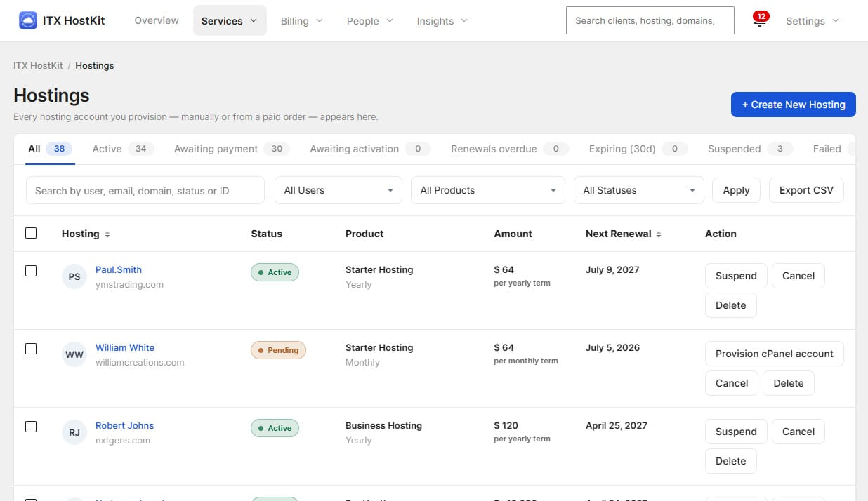This screenshot has height=501, width=868.
Task: Switch to the Awaiting payment tab
Action: pos(232,149)
